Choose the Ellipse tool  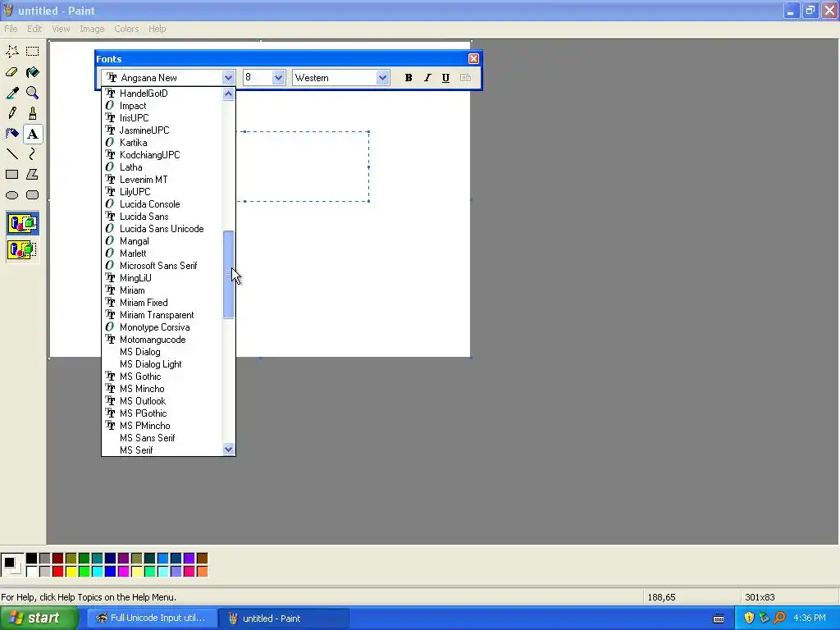click(11, 195)
